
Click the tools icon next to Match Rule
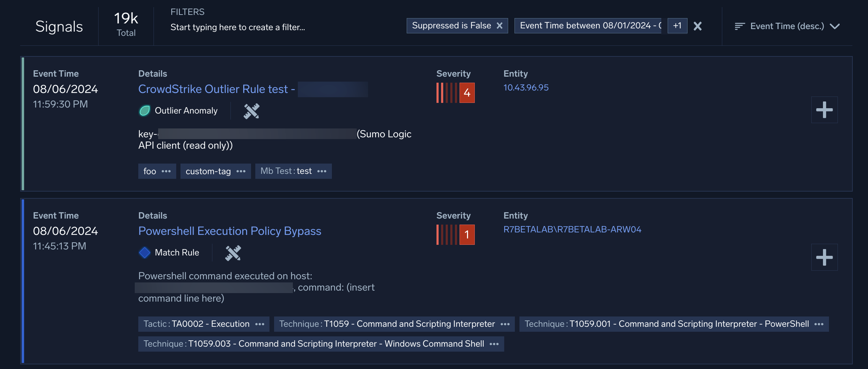tap(233, 253)
